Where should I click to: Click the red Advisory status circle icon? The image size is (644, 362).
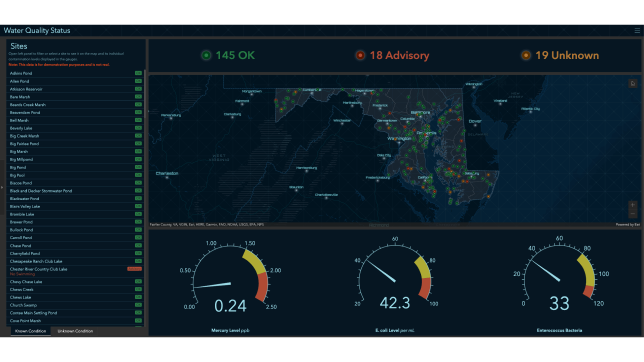pyautogui.click(x=360, y=55)
